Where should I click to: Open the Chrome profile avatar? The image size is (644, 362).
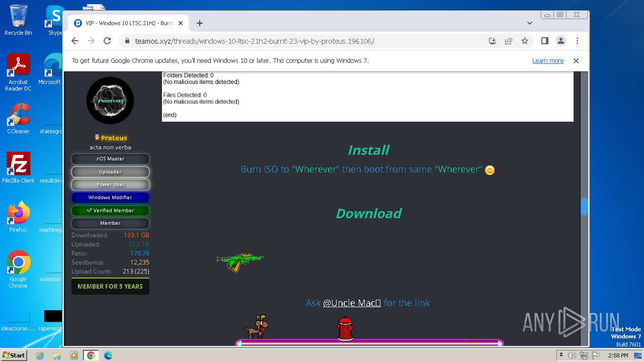pyautogui.click(x=560, y=41)
